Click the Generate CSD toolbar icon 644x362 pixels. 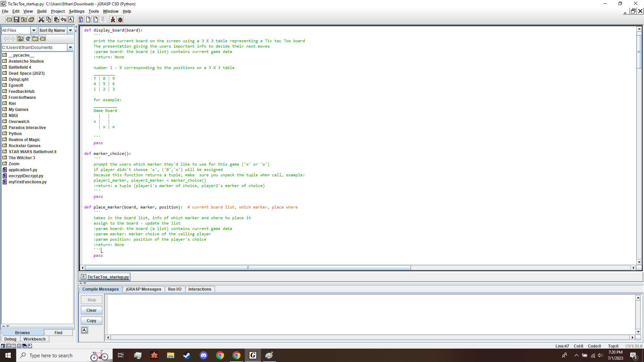(81, 20)
